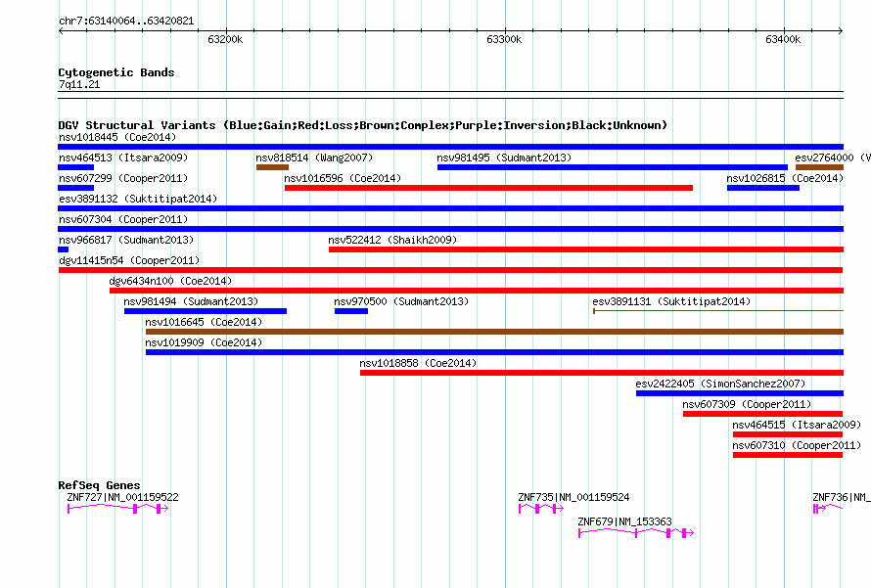Open loss variant nsv1018858 (Coe2014)
This screenshot has height=588, width=871.
tap(602, 373)
